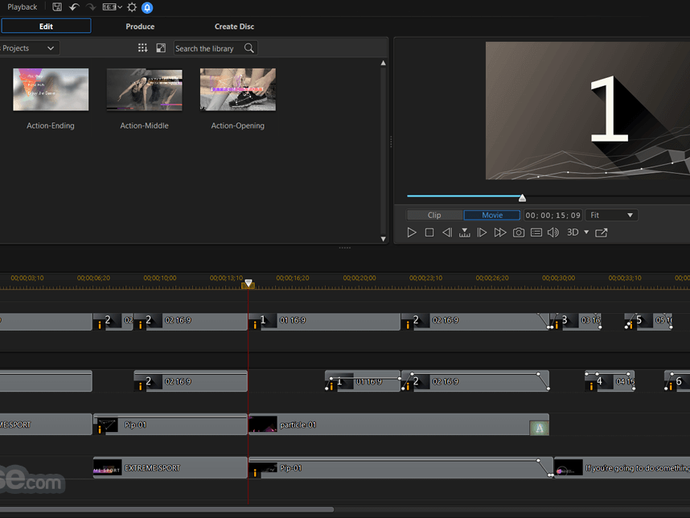Screen dimensions: 690x518
Task: Click the magnifier search icon
Action: pos(249,48)
